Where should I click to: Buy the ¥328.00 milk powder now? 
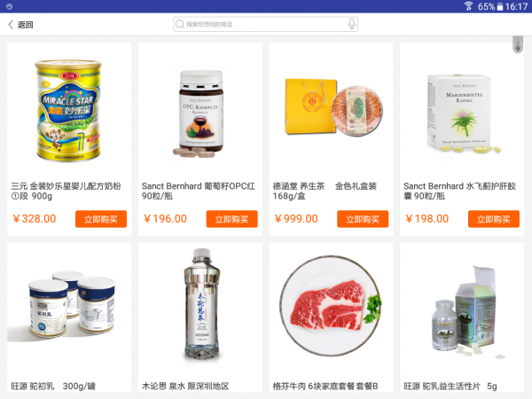[101, 219]
